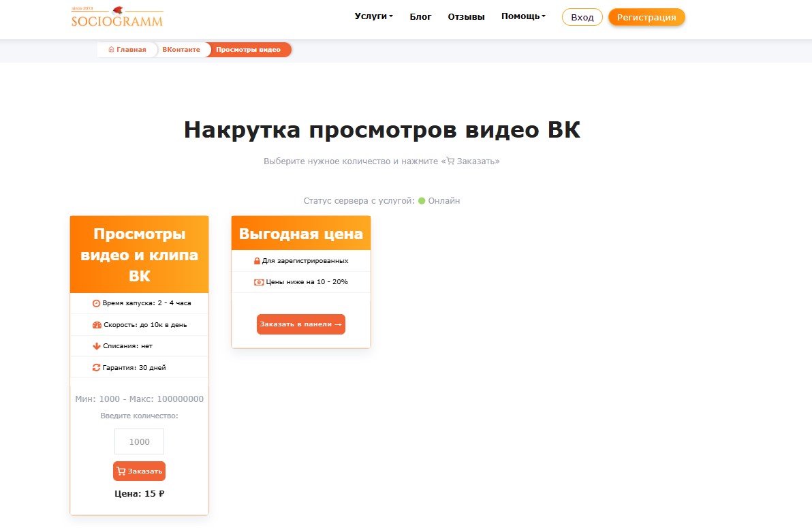Click the Вход button

582,17
